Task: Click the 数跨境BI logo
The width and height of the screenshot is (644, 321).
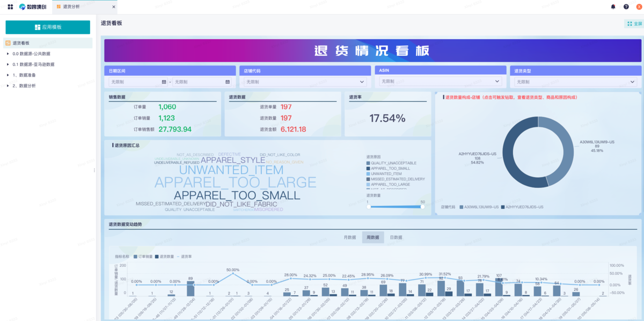Action: (33, 6)
